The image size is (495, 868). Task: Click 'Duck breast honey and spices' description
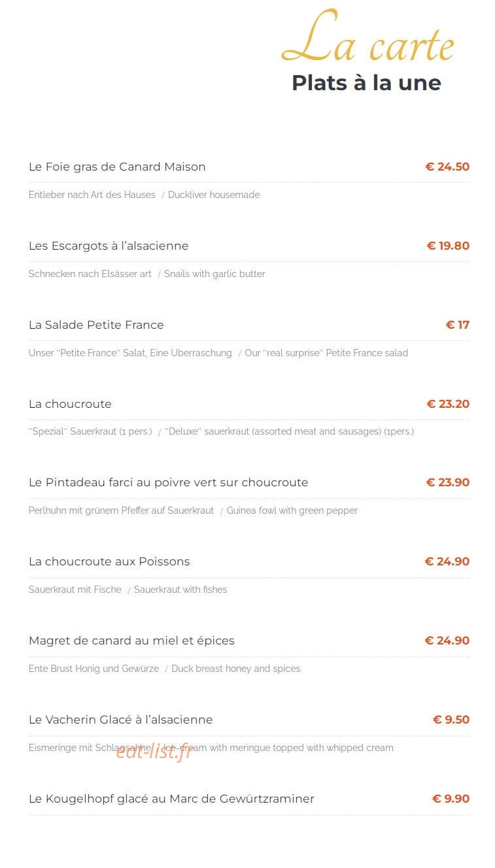pyautogui.click(x=236, y=669)
